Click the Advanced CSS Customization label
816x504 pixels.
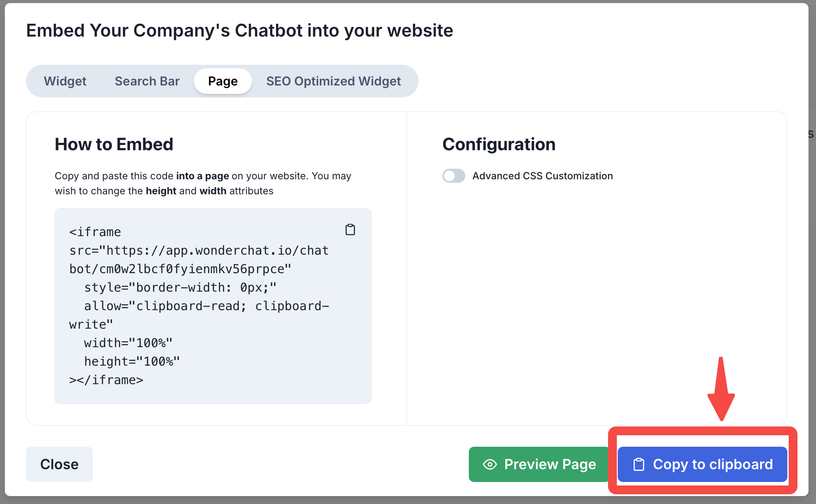pos(542,176)
